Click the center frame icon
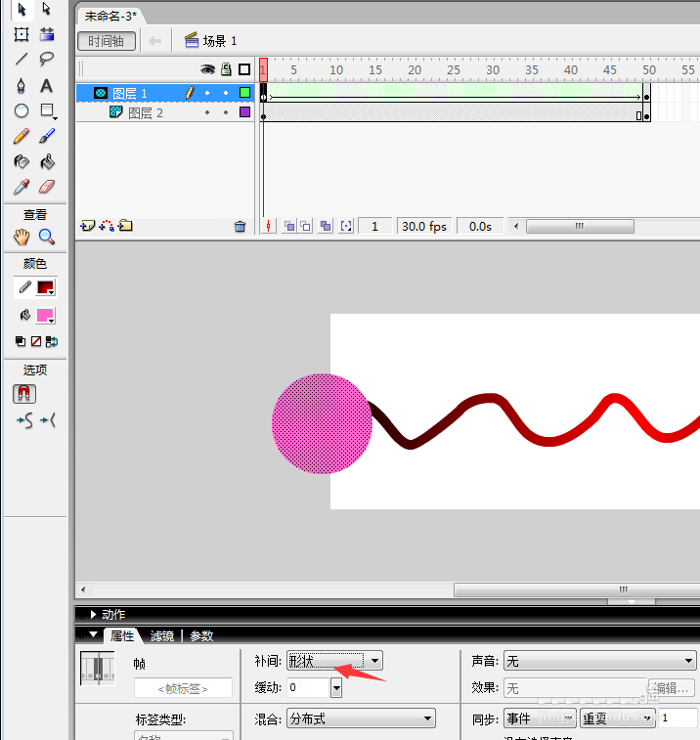 click(x=268, y=227)
